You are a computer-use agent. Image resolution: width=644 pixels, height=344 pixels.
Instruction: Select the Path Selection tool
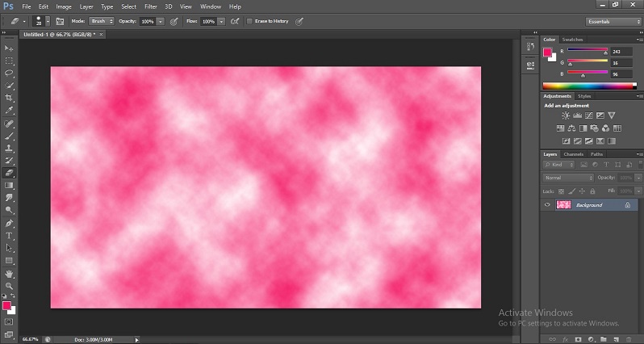[9, 248]
